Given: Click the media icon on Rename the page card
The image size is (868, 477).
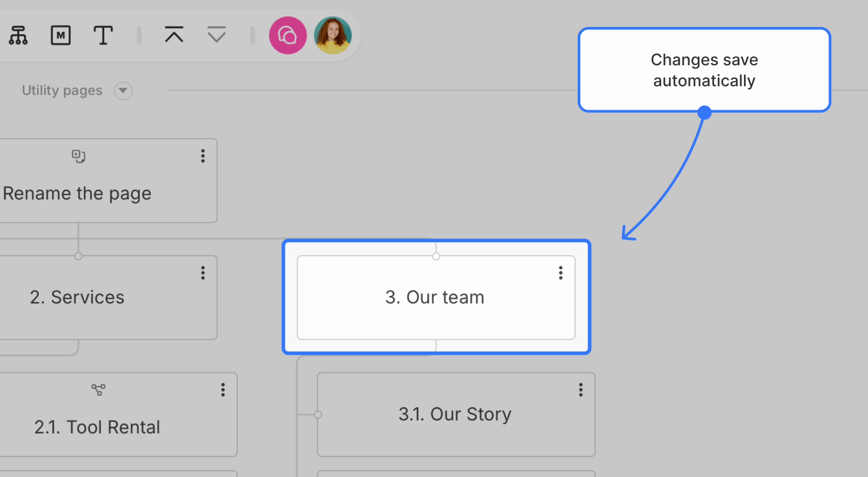Looking at the screenshot, I should (78, 156).
